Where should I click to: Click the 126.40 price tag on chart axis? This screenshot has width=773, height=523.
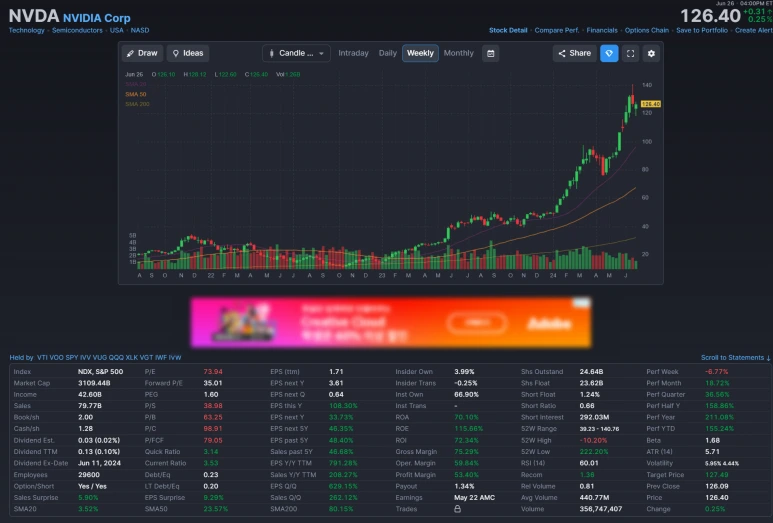[651, 104]
